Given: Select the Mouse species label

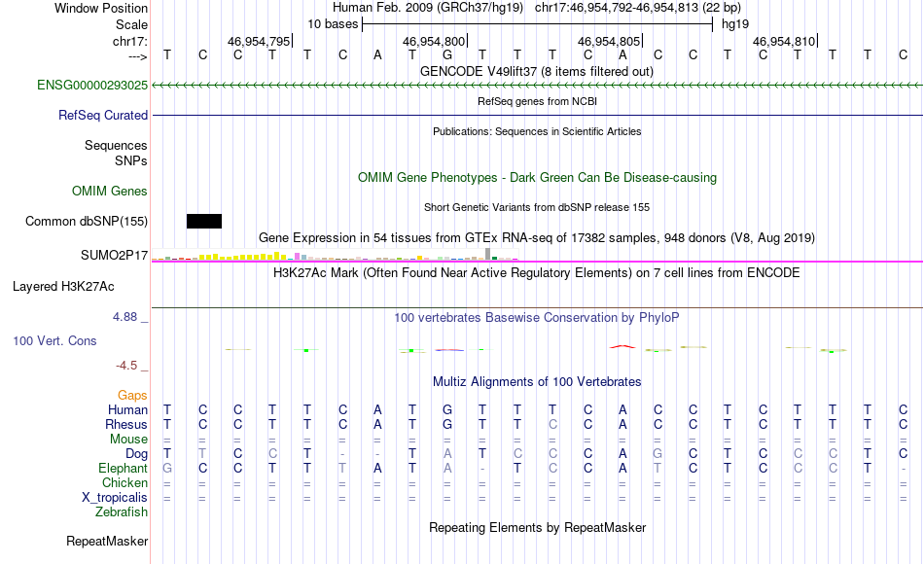Looking at the screenshot, I should (129, 440).
